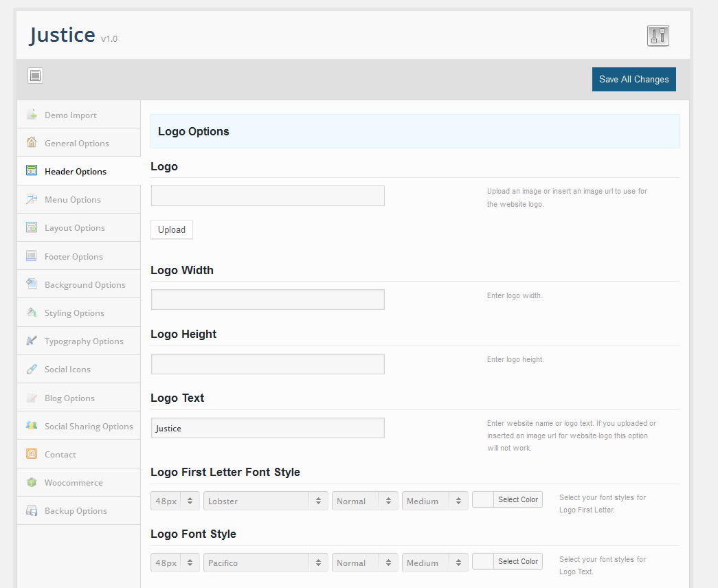Screen dimensions: 718x588
Task: Open the Medium weight dropdown for Logo Font Style
Action: click(x=434, y=563)
